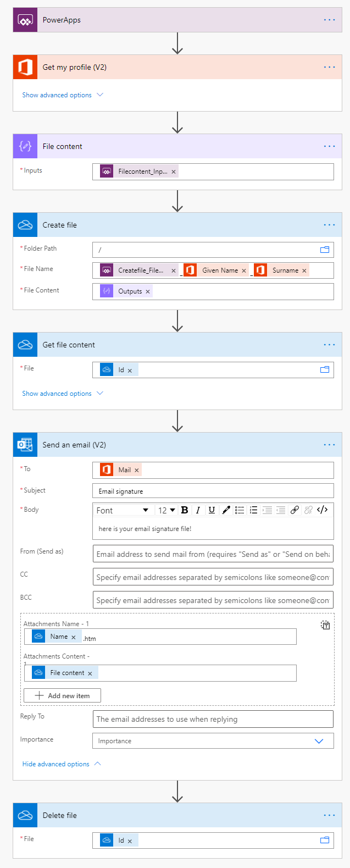This screenshot has height=868, width=350.
Task: Click the Italic formatting icon
Action: [x=198, y=510]
